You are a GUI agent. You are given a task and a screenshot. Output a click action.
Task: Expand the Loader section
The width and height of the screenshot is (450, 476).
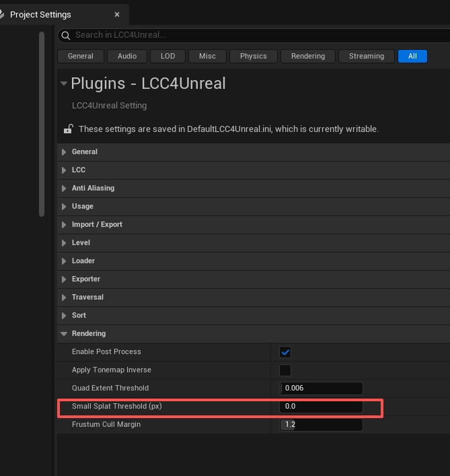[x=64, y=261]
